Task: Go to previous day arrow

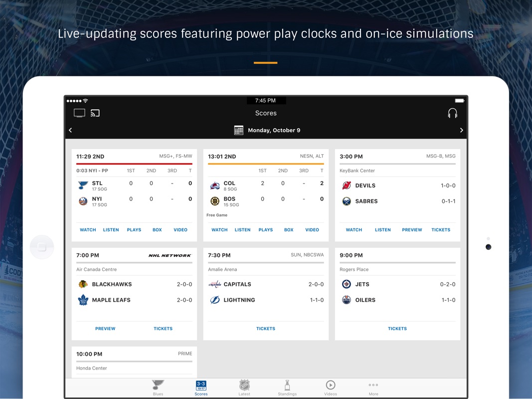Action: tap(71, 130)
